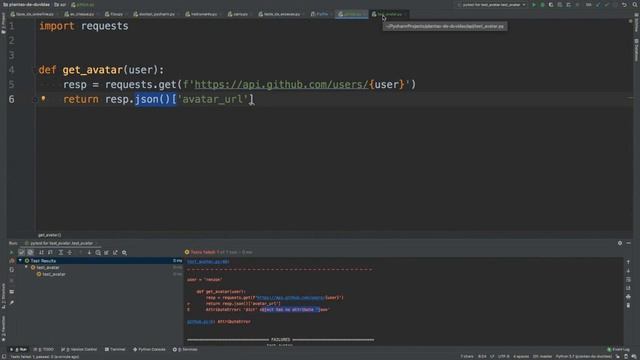Open the test history clock icon
The image size is (640, 360).
[x=98, y=253]
